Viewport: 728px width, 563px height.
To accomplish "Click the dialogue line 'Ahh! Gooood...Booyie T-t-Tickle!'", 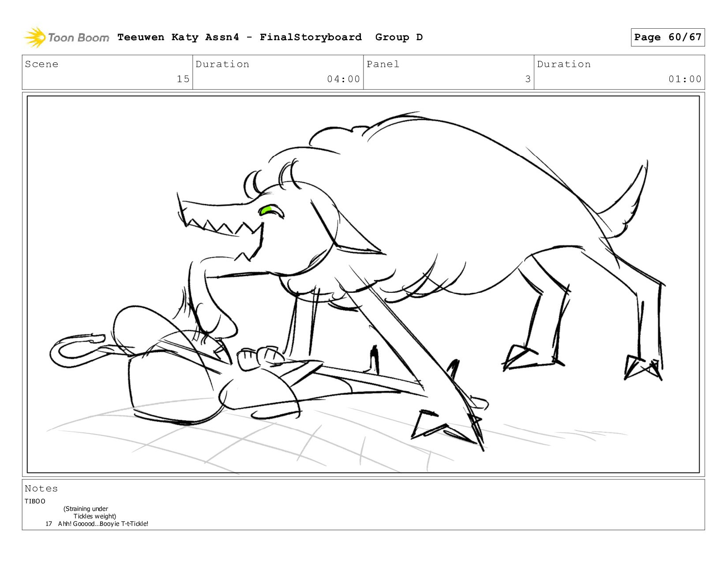I will pyautogui.click(x=103, y=524).
